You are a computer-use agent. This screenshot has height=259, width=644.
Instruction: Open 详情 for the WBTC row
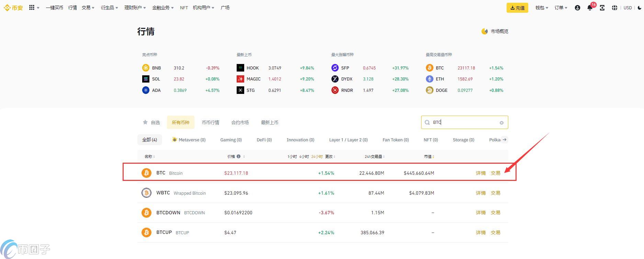click(x=481, y=193)
